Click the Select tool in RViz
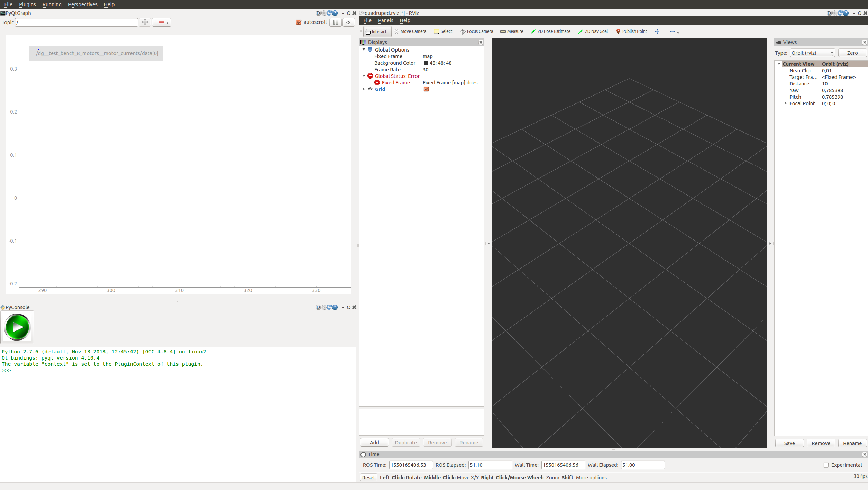The width and height of the screenshot is (868, 490). [x=444, y=31]
